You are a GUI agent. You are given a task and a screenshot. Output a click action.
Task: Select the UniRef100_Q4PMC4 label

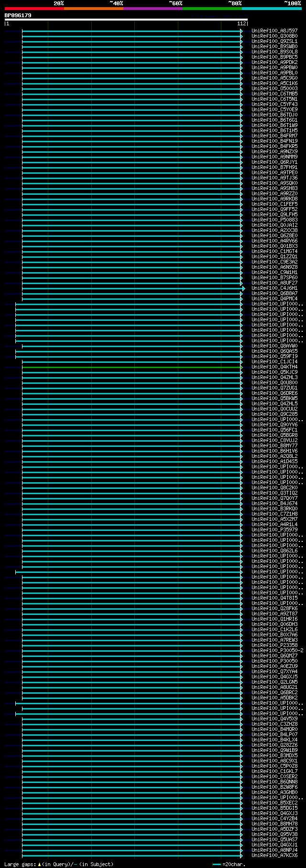click(x=274, y=298)
